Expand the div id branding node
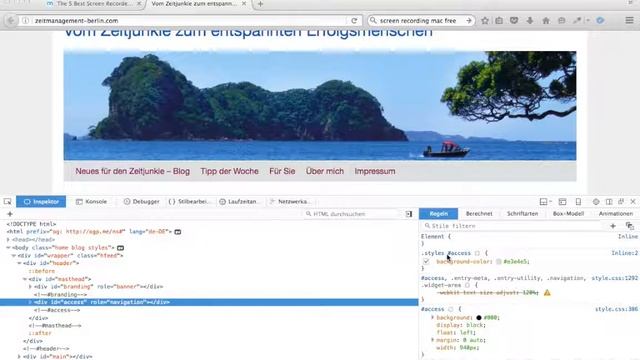Screen dimensions: 640x360 30,287
